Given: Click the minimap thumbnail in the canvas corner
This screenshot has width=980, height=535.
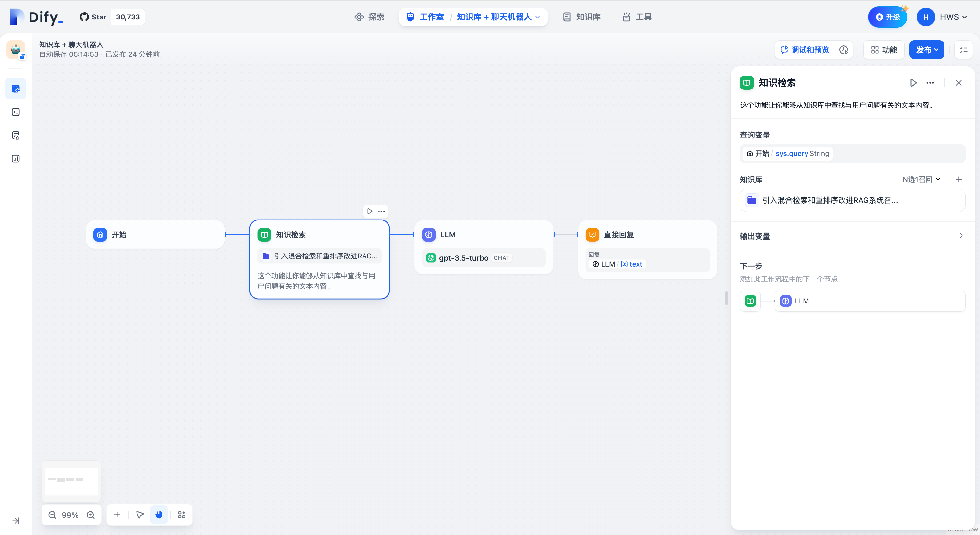Looking at the screenshot, I should coord(71,481).
